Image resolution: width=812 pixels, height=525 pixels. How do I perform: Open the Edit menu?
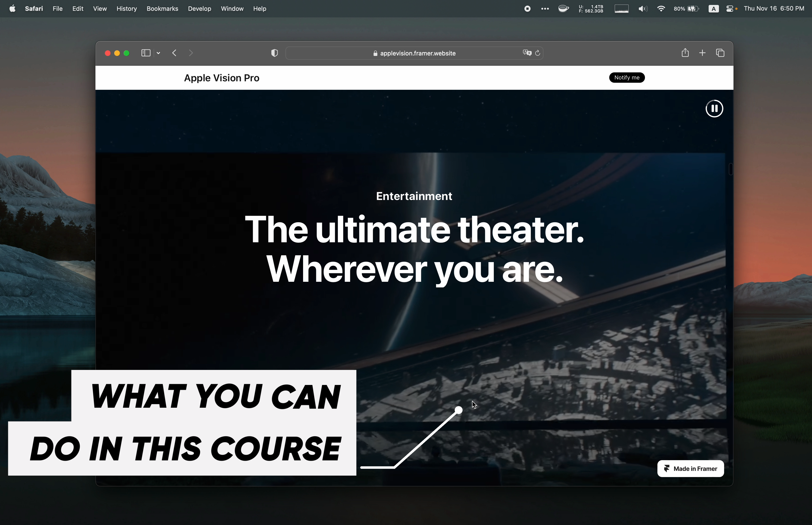(78, 8)
